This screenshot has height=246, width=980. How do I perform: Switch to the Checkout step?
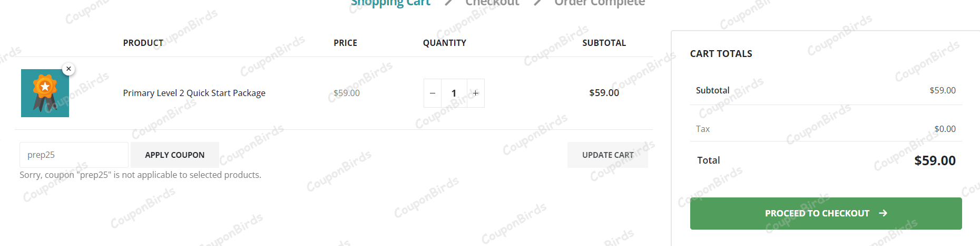click(492, 3)
